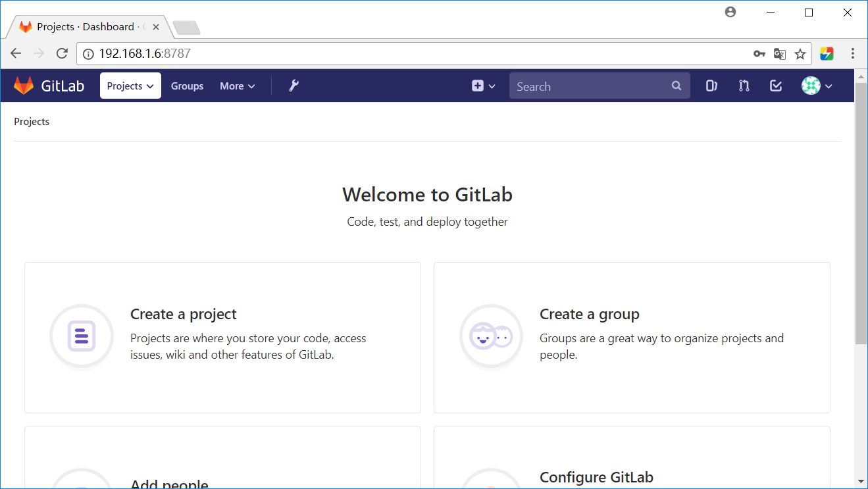Click the Projects breadcrumb
This screenshot has height=489, width=868.
(32, 122)
